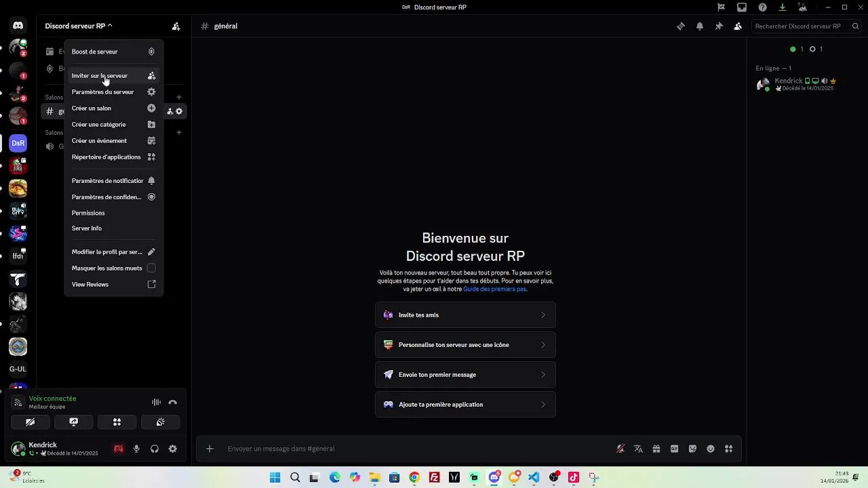This screenshot has width=868, height=488.
Task: Click the add attachment plus icon
Action: pyautogui.click(x=210, y=449)
